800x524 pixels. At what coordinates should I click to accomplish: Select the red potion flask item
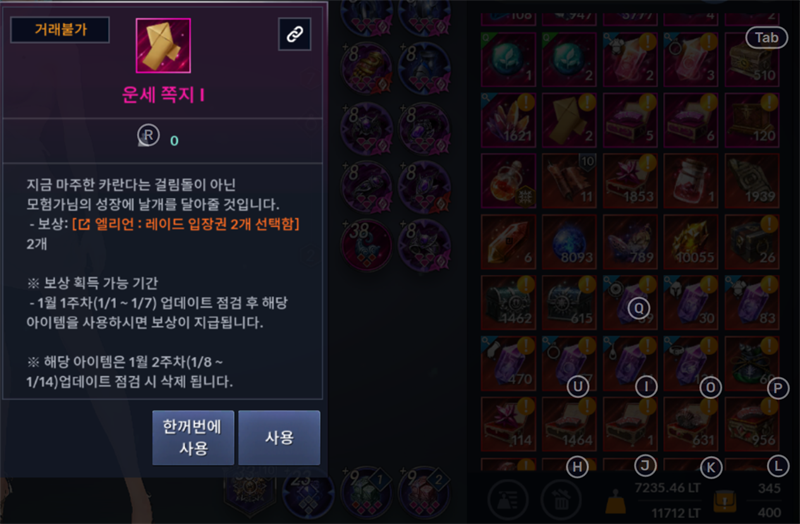tap(509, 181)
